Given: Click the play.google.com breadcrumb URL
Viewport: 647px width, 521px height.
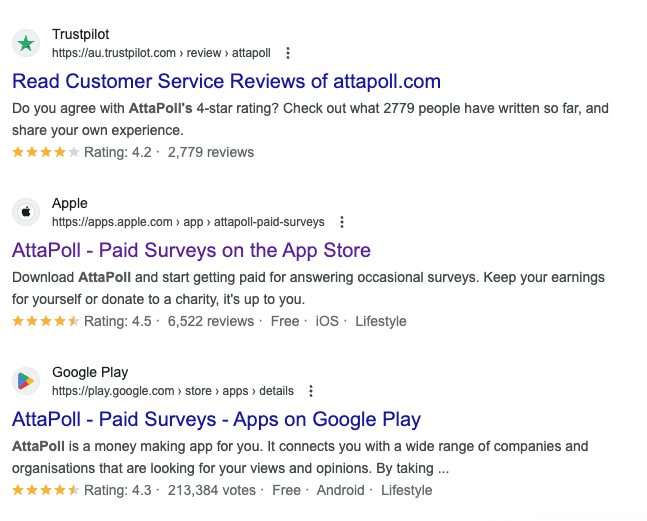Looking at the screenshot, I should (x=173, y=391).
